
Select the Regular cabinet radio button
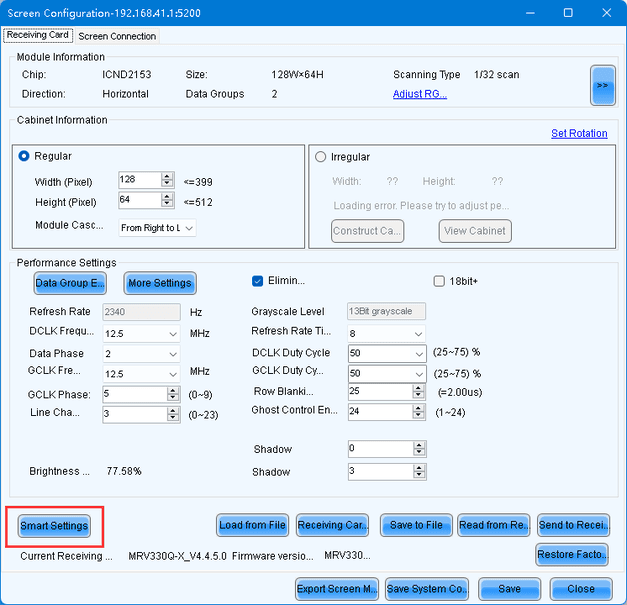(x=24, y=156)
